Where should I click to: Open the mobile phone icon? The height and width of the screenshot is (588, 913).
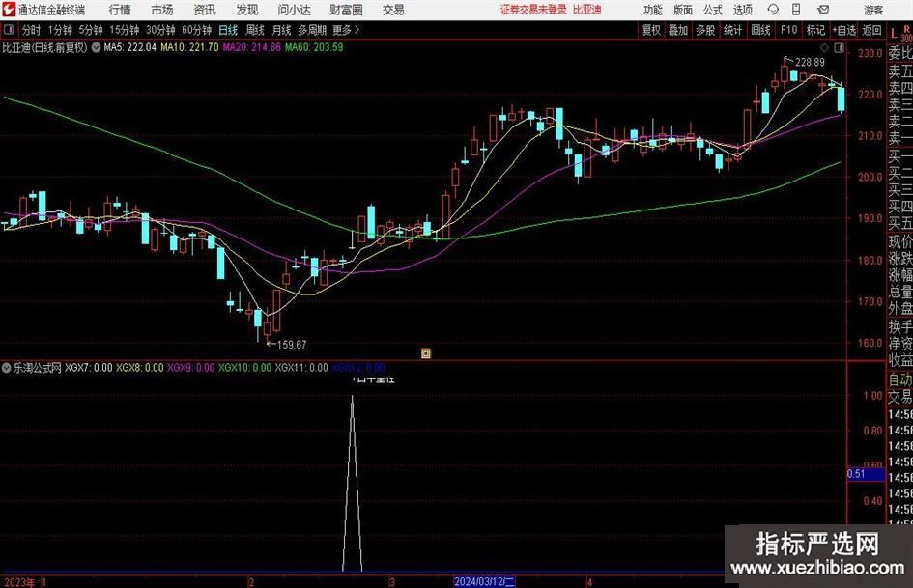(796, 10)
